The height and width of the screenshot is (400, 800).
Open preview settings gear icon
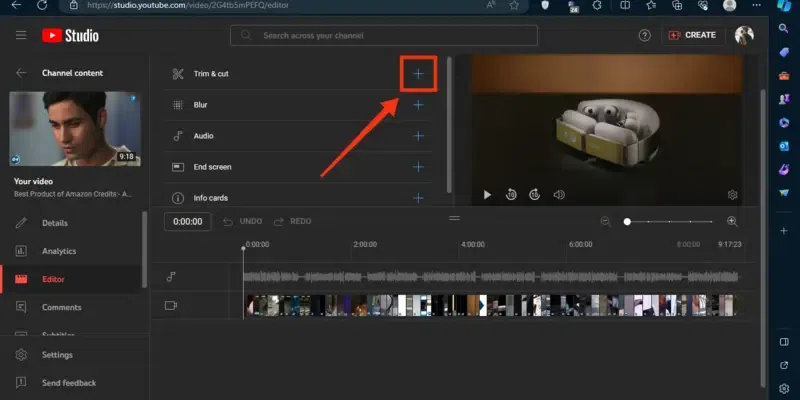point(732,195)
